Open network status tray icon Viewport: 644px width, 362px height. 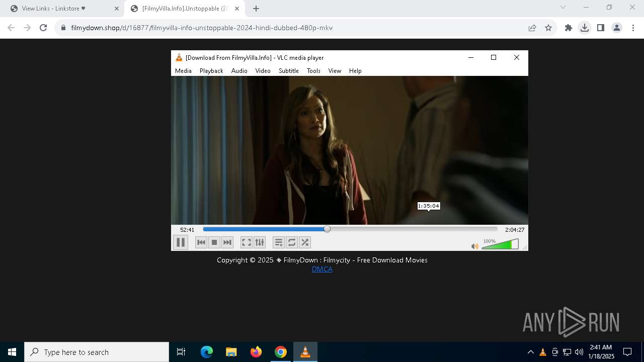point(567,352)
